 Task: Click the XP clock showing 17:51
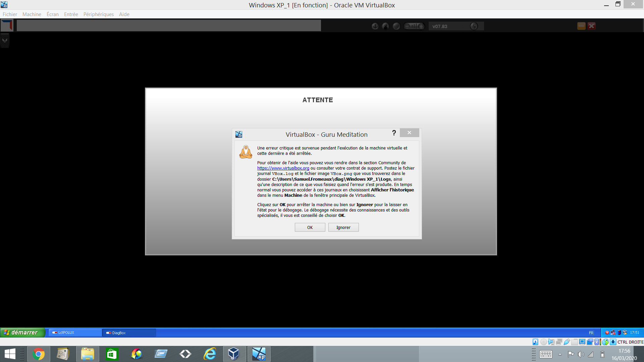[x=635, y=333]
